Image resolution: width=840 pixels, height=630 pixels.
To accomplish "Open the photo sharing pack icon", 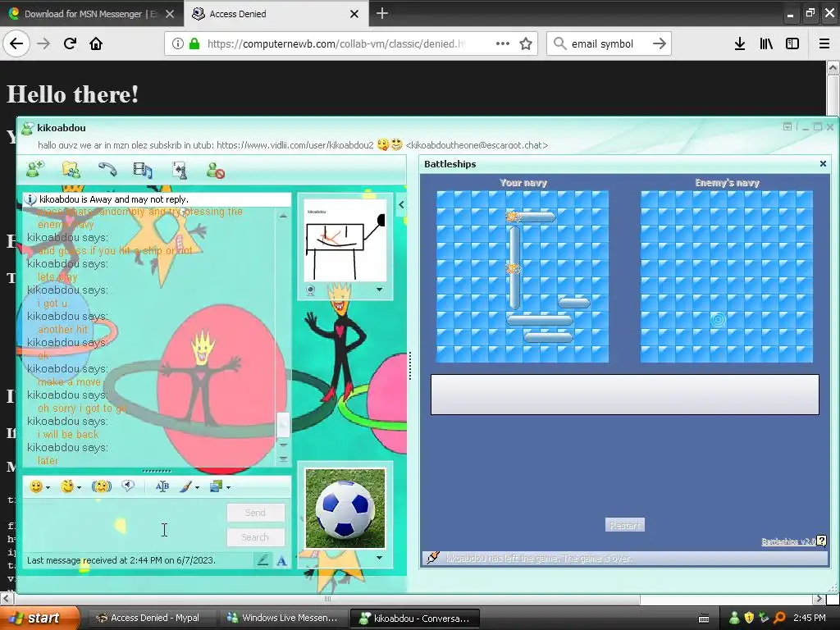I will 216,486.
